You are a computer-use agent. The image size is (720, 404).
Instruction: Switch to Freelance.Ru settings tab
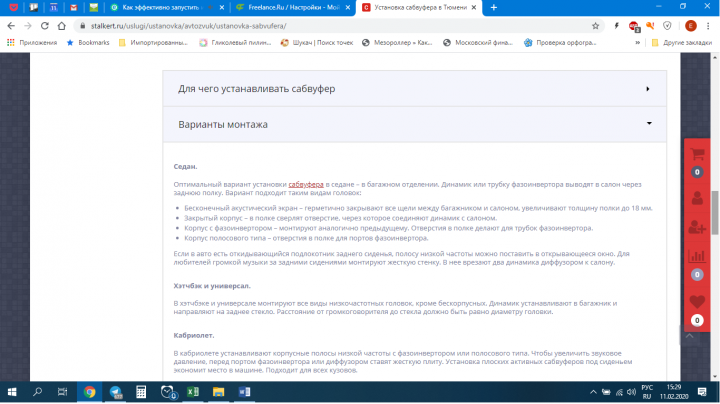[292, 7]
